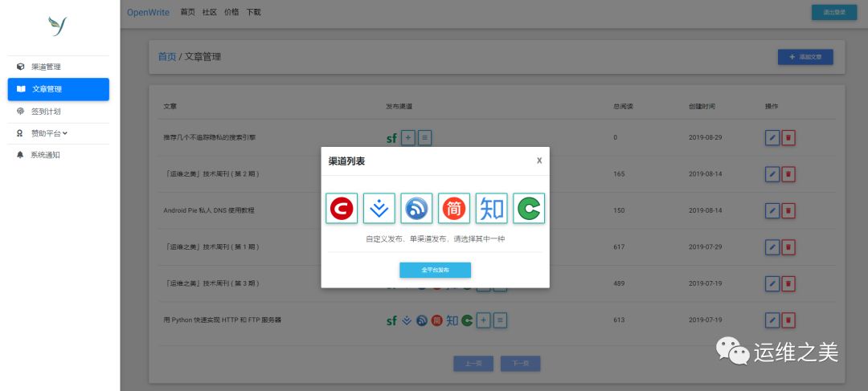Viewport: 868px width, 391px height.
Task: Click the 创建时间 column header
Action: pyautogui.click(x=702, y=106)
